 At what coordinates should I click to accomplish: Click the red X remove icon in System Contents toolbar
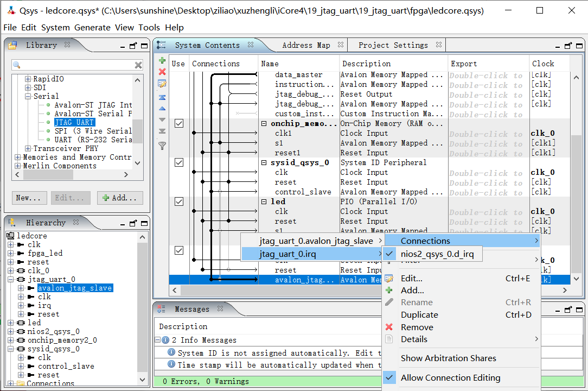click(162, 72)
